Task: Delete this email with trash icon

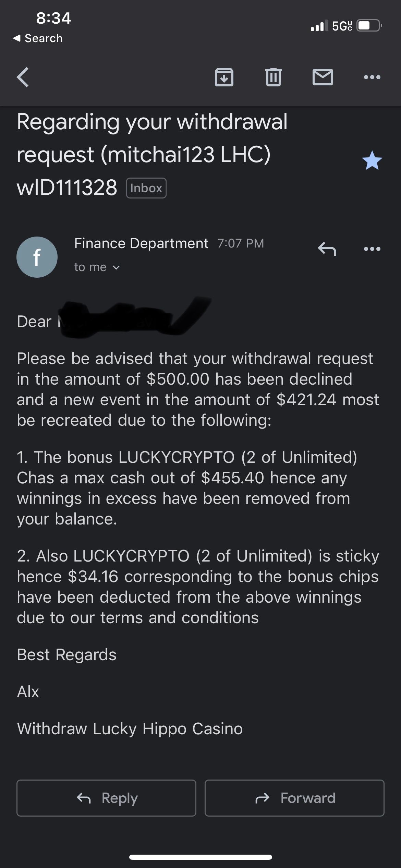Action: 273,77
